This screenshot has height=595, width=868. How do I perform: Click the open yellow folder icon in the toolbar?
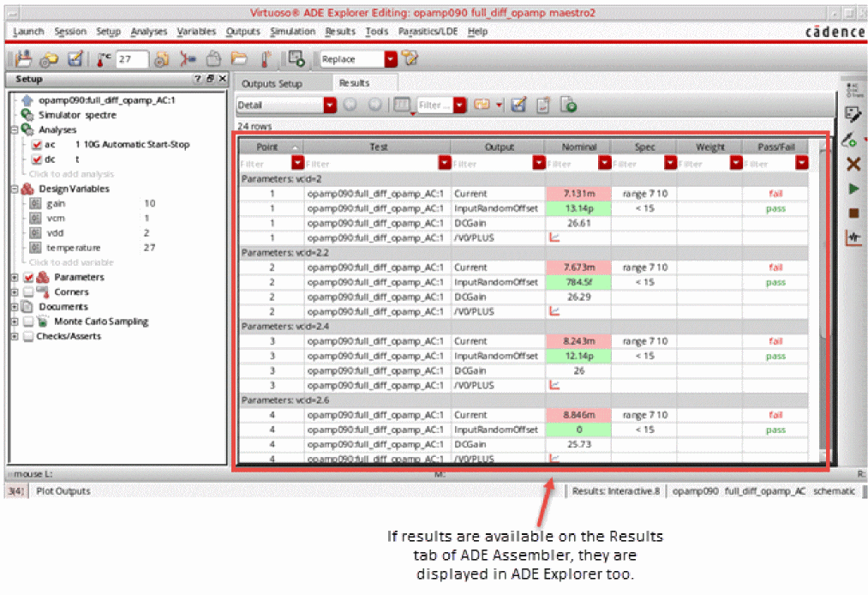tap(239, 58)
